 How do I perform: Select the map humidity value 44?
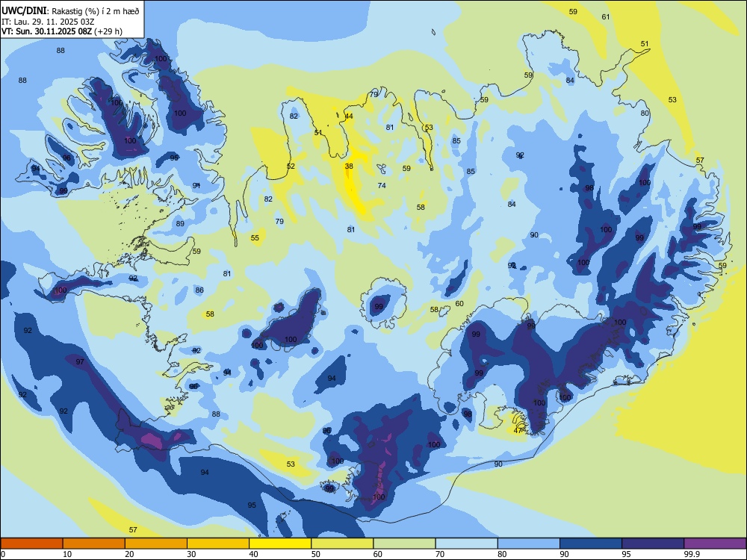[x=349, y=116]
